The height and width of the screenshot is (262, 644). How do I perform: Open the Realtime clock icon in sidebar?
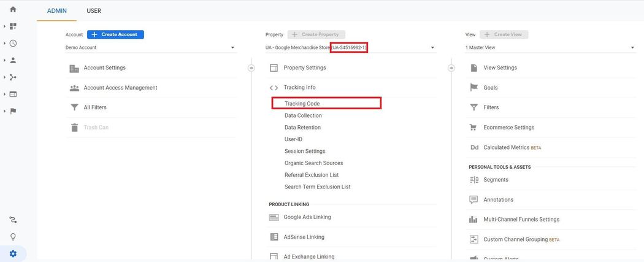[13, 43]
